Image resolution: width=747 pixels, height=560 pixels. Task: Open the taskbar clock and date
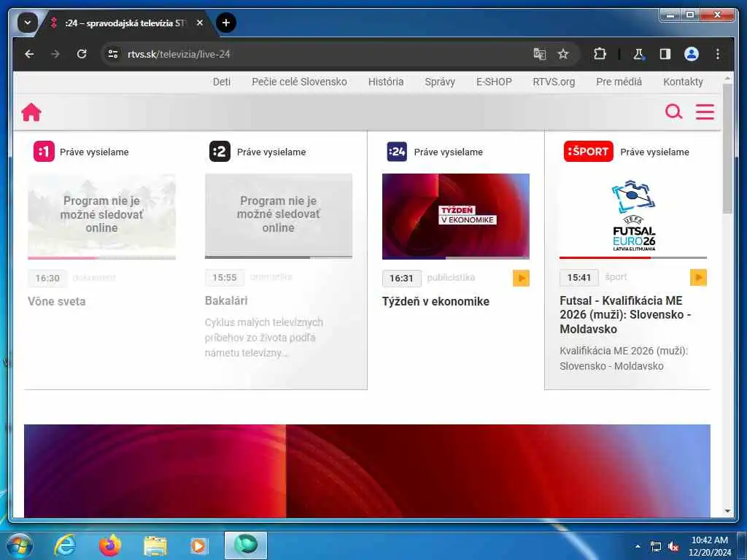[x=710, y=546]
